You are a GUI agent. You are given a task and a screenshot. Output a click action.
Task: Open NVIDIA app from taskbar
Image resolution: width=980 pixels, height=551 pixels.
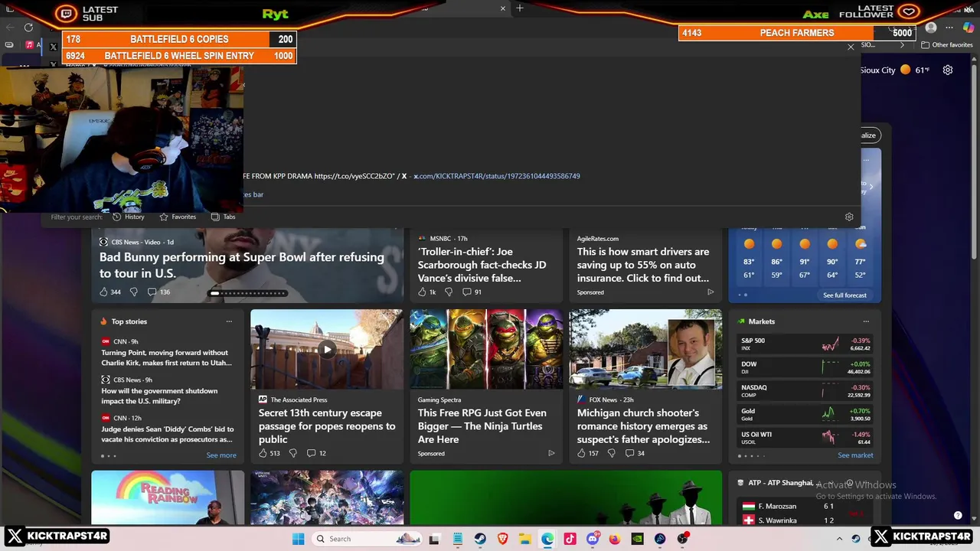point(637,539)
